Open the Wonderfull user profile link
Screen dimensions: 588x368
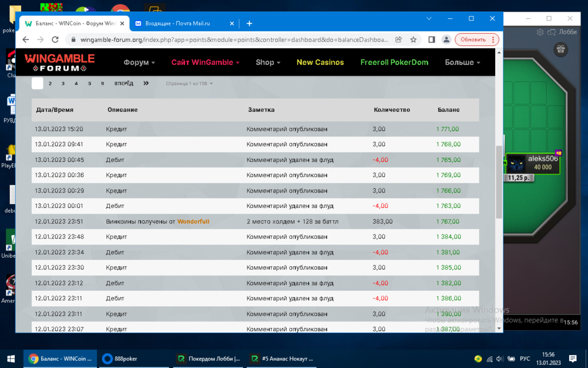click(193, 222)
